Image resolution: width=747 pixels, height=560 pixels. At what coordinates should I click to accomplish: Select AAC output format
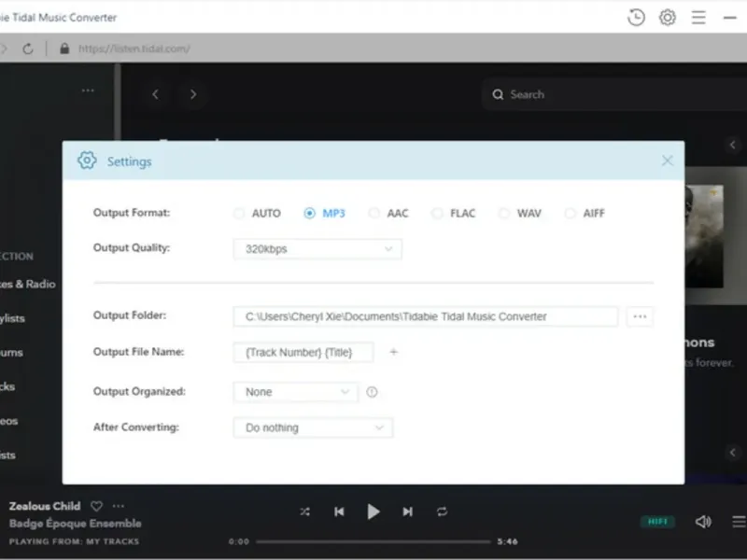click(x=388, y=214)
